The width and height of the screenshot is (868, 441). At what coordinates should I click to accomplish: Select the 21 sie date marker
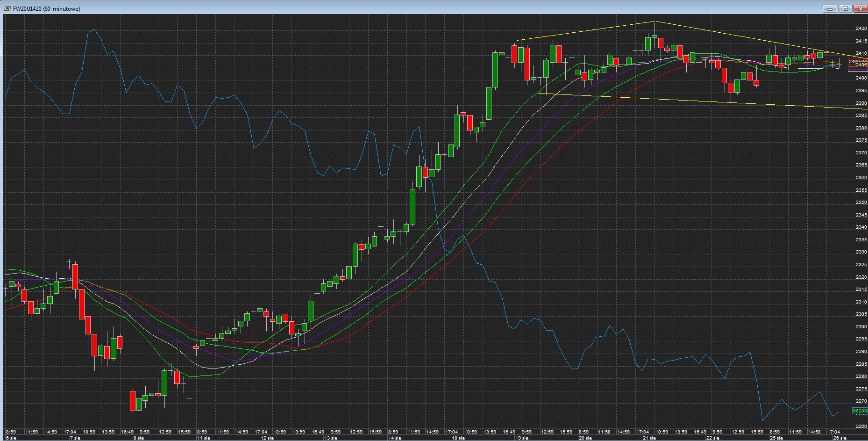[x=649, y=438]
